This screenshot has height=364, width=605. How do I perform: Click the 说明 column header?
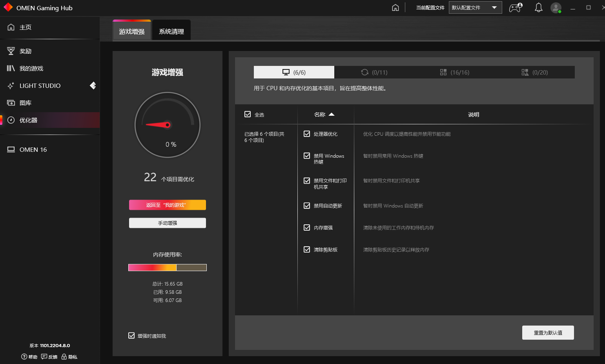point(474,115)
